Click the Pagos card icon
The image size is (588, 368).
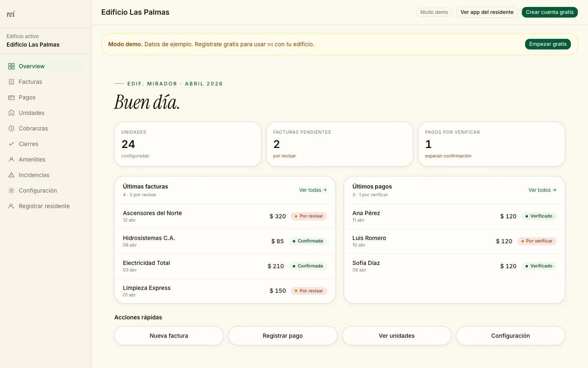click(x=11, y=97)
